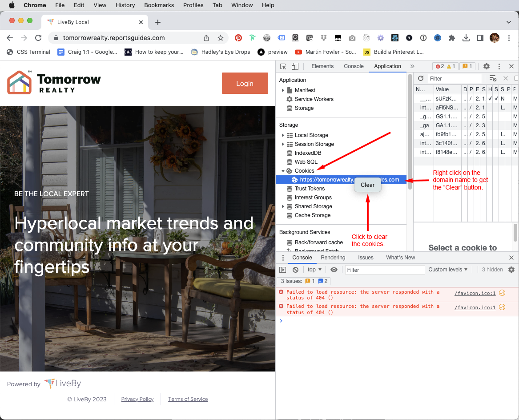The image size is (519, 420).
Task: Open the Privacy Policy link
Action: click(x=137, y=399)
